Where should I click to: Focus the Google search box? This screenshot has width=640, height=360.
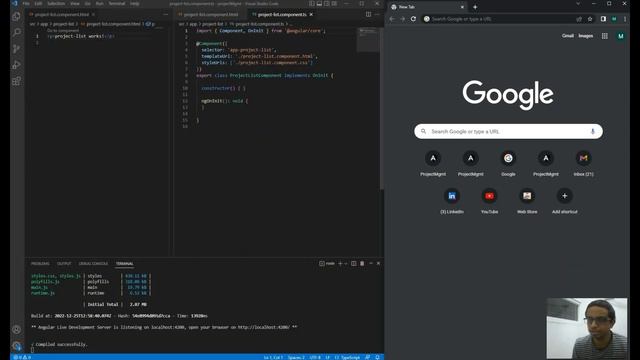coord(509,131)
